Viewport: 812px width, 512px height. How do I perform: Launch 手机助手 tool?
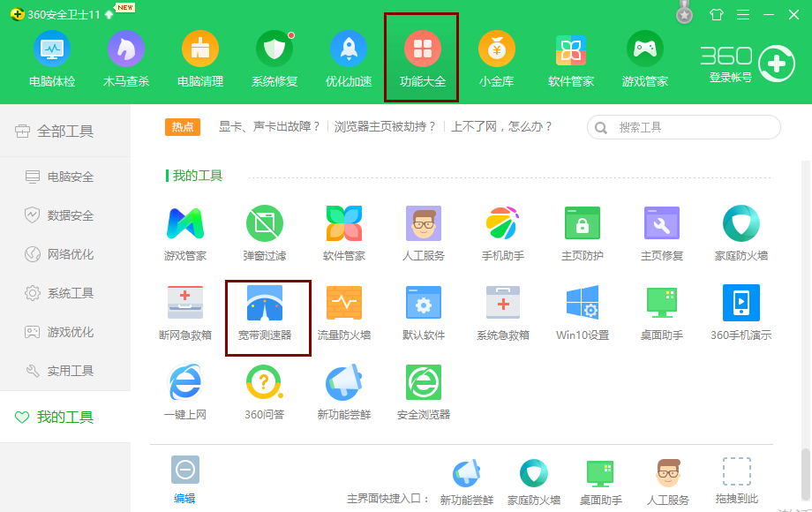point(503,233)
